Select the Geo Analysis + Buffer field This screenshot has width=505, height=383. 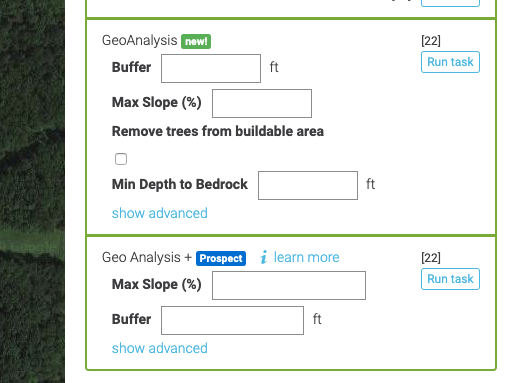tap(232, 320)
